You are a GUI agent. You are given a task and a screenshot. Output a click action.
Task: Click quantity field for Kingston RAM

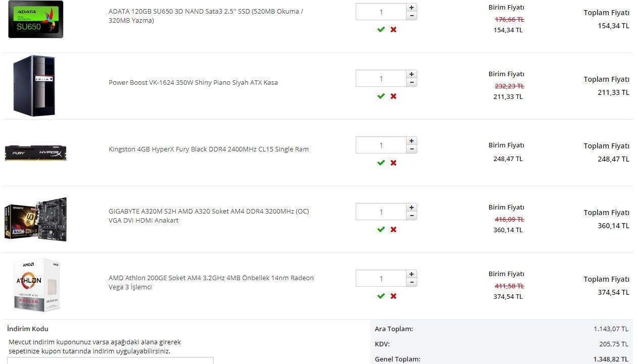381,145
